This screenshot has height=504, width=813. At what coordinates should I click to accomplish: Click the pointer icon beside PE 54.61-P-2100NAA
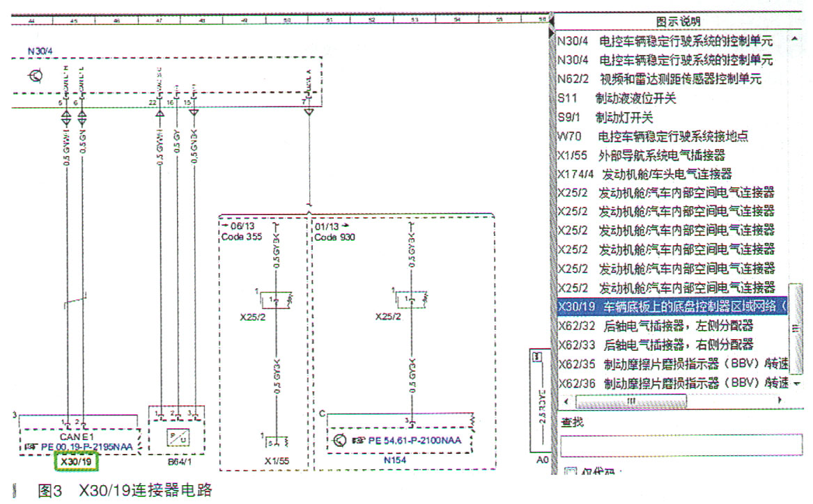[358, 440]
